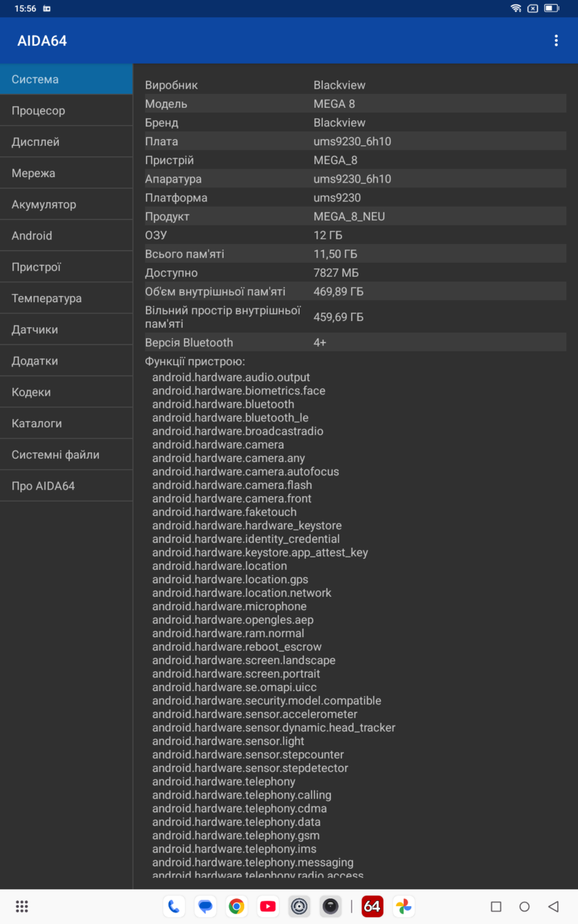
Task: Open Google Photos from the taskbar
Action: coord(404,906)
